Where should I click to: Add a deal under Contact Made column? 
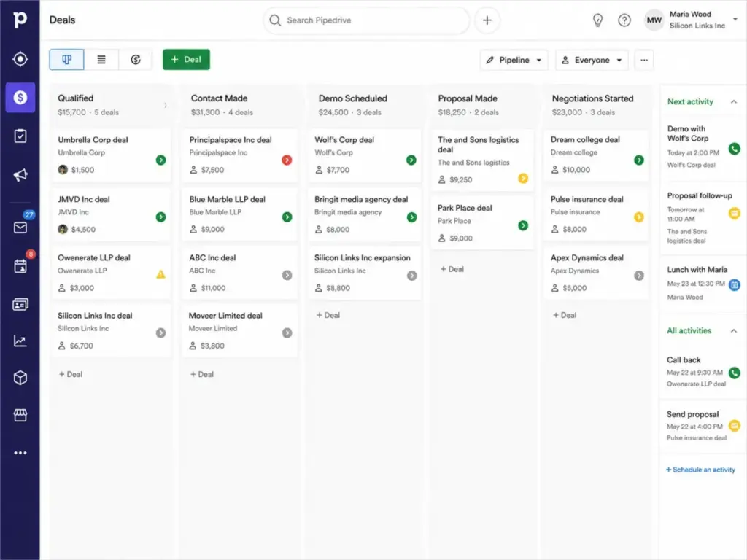pyautogui.click(x=202, y=374)
